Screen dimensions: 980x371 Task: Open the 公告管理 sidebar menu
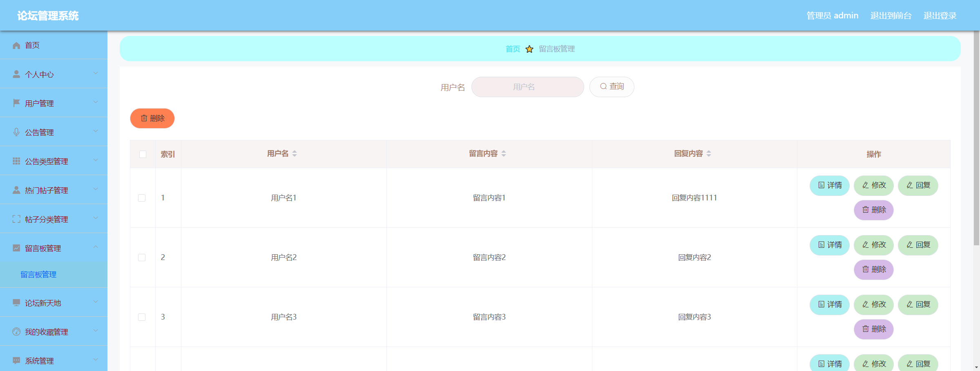click(x=54, y=132)
